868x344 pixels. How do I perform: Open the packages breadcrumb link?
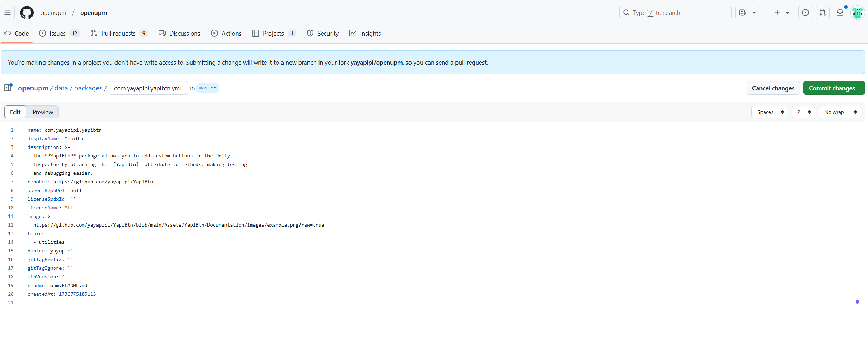[x=88, y=88]
